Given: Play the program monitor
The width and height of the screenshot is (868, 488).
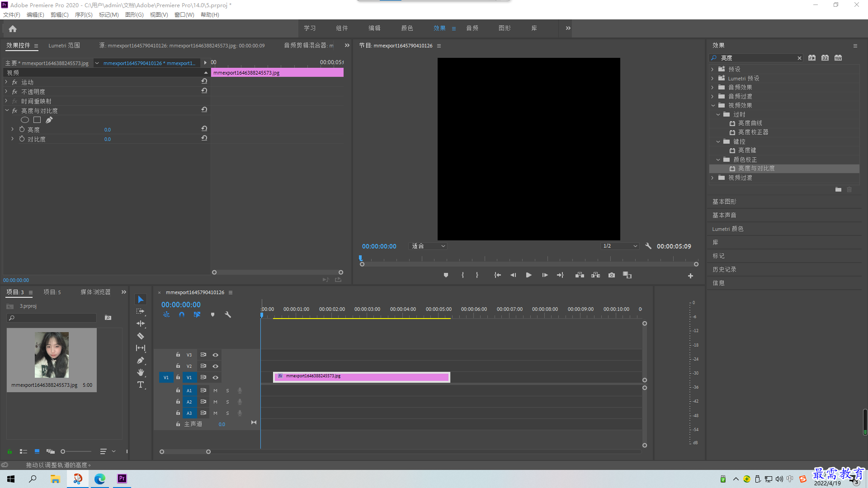Looking at the screenshot, I should click(x=528, y=275).
